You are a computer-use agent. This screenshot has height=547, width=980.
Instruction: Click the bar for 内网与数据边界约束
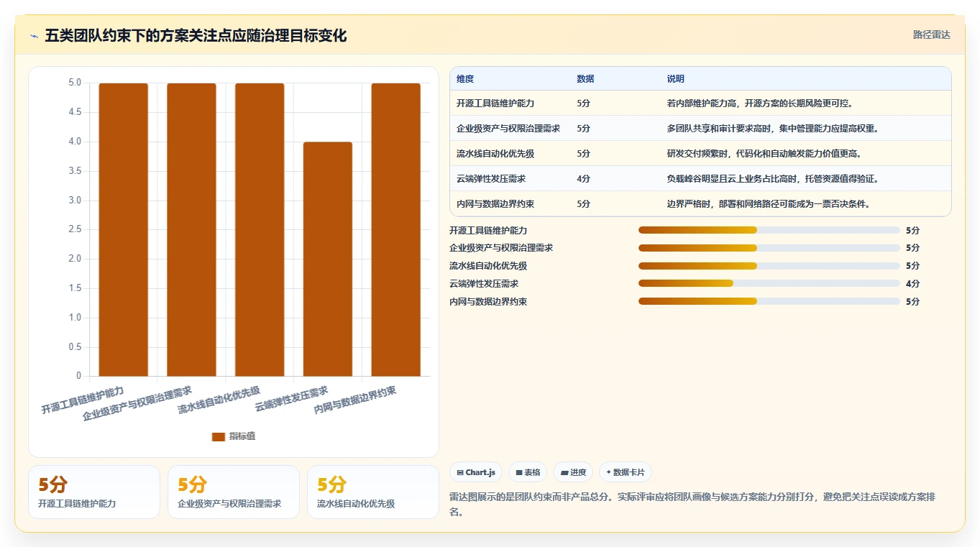pos(395,229)
